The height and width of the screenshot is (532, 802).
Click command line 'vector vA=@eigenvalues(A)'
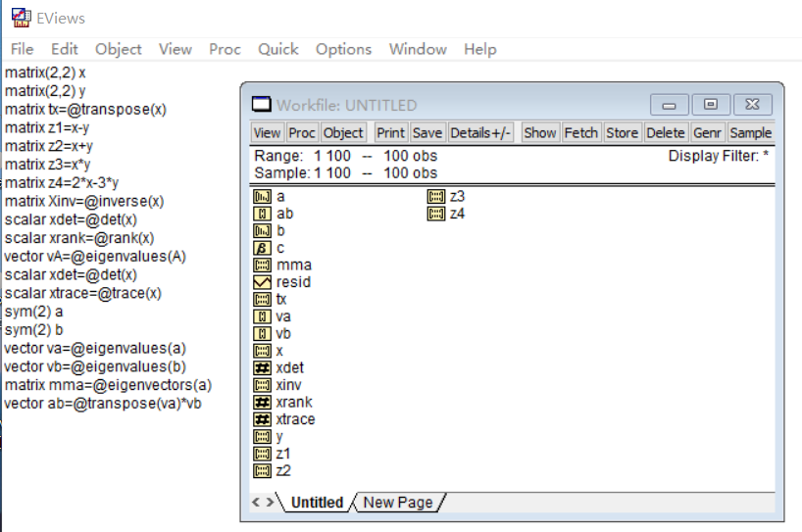click(x=95, y=257)
